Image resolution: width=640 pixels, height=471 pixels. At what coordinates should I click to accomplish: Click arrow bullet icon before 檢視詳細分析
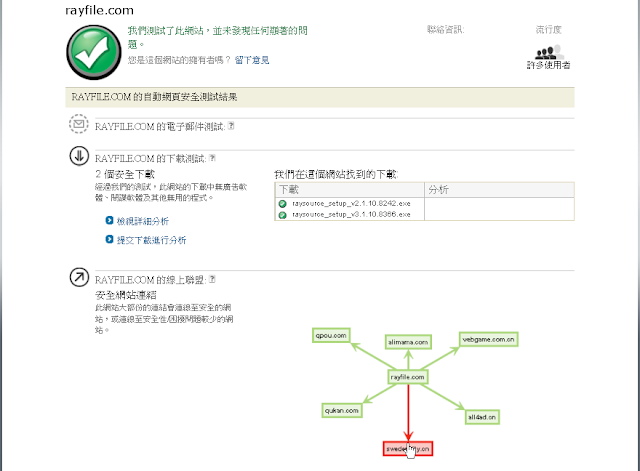pyautogui.click(x=109, y=220)
